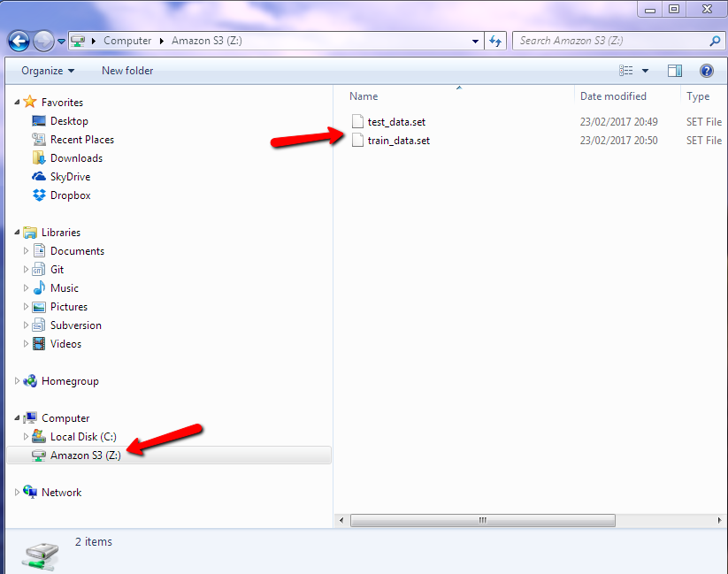This screenshot has height=574, width=728.
Task: Open the Help icon
Action: click(x=706, y=71)
